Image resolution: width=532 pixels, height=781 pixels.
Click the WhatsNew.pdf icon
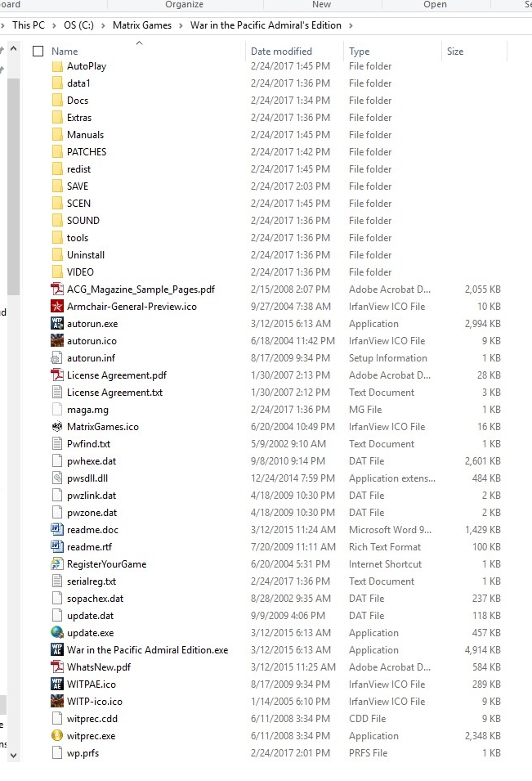[x=57, y=667]
